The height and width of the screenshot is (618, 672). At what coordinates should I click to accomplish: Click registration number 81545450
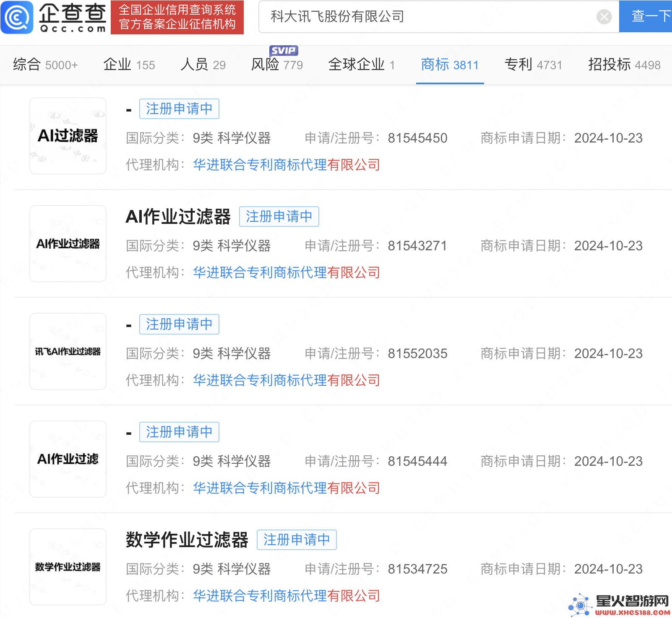pos(417,138)
